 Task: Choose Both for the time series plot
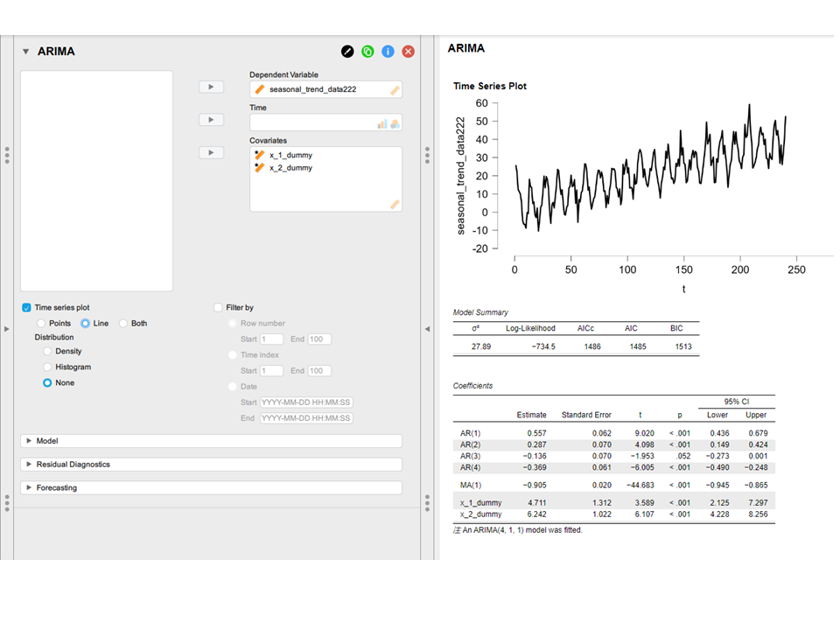[123, 324]
